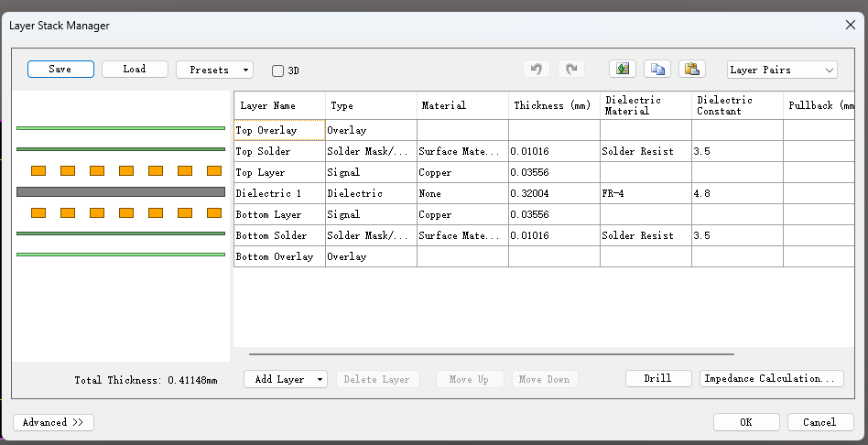Click Top Solder Solder Mask type cell

pos(371,151)
